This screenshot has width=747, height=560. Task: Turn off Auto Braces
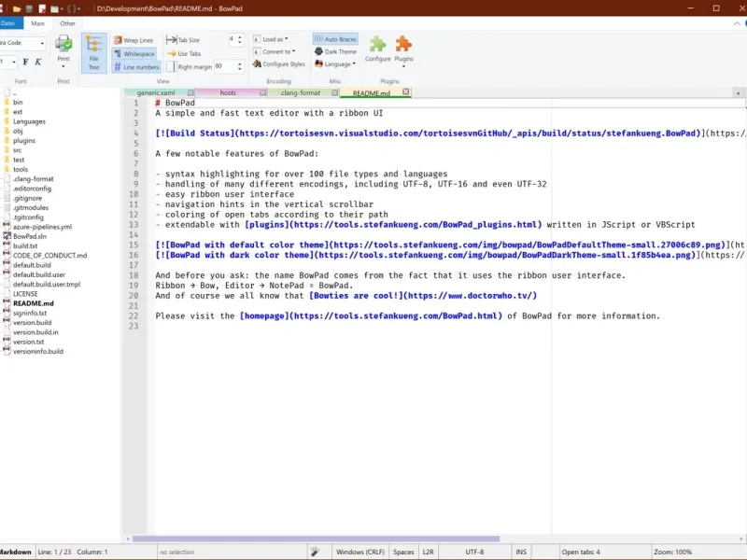[335, 39]
